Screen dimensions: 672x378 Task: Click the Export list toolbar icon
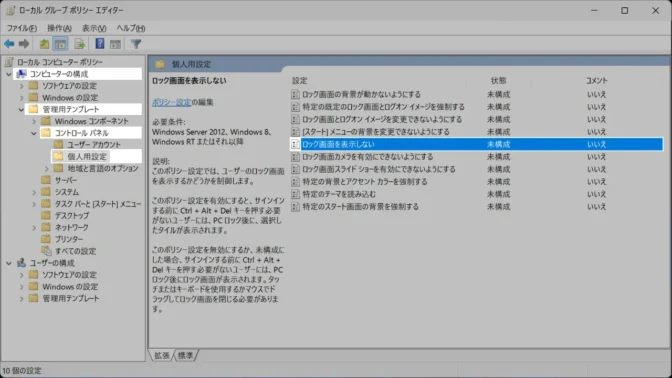[x=79, y=44]
